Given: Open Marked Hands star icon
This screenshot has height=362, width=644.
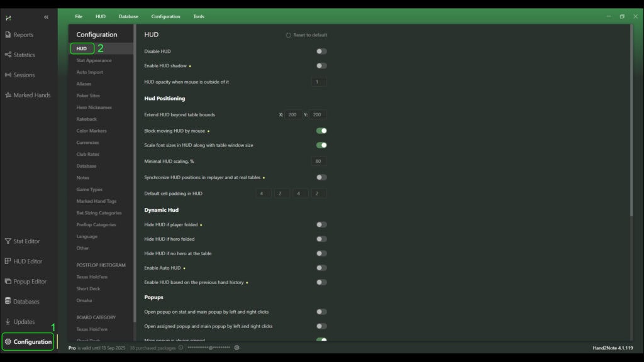Looking at the screenshot, I should tap(8, 95).
